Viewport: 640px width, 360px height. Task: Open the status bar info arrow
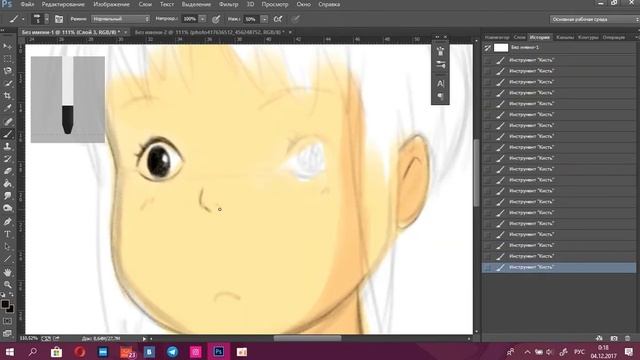pyautogui.click(x=144, y=338)
